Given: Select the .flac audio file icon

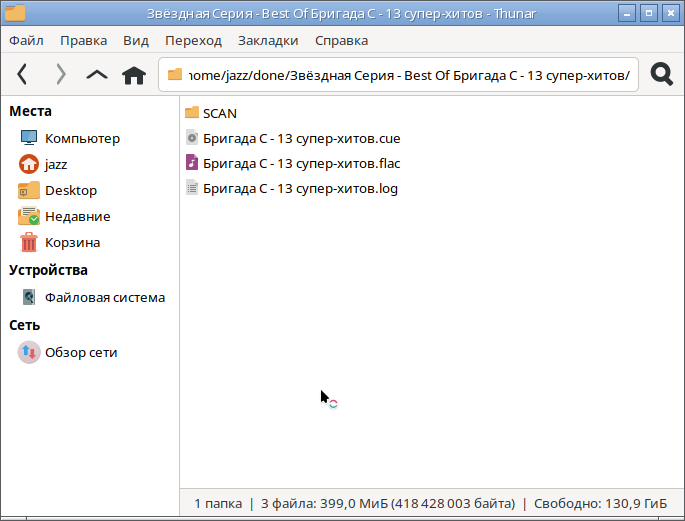Looking at the screenshot, I should click(192, 163).
